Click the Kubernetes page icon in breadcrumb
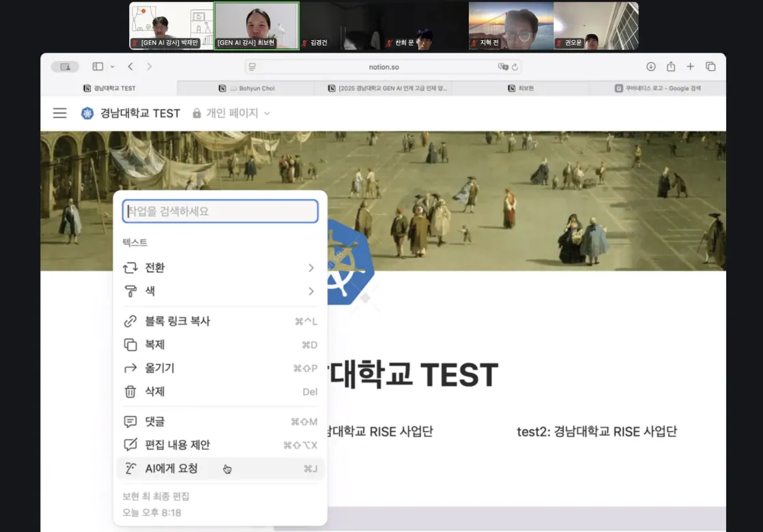Image resolution: width=763 pixels, height=532 pixels. (x=87, y=113)
